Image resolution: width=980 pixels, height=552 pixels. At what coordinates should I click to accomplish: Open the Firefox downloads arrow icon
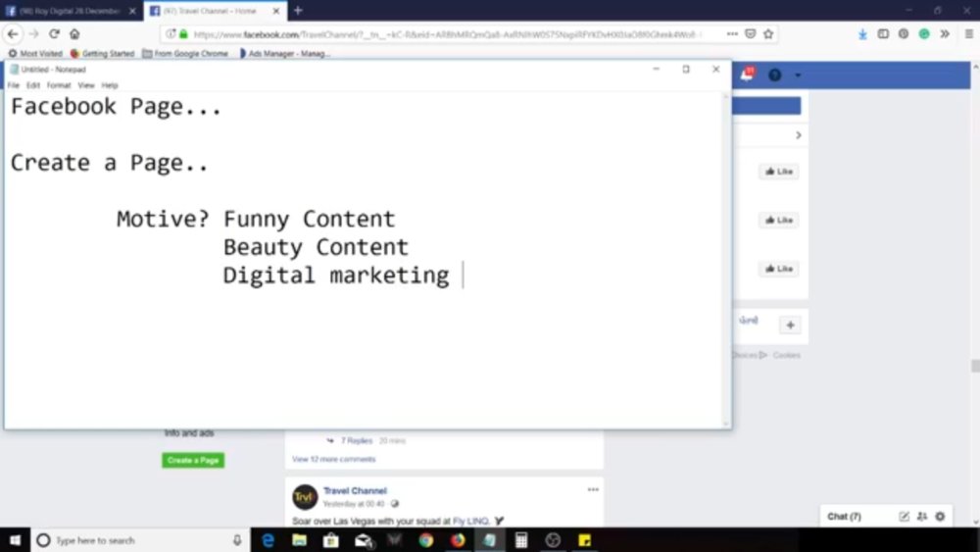click(862, 33)
